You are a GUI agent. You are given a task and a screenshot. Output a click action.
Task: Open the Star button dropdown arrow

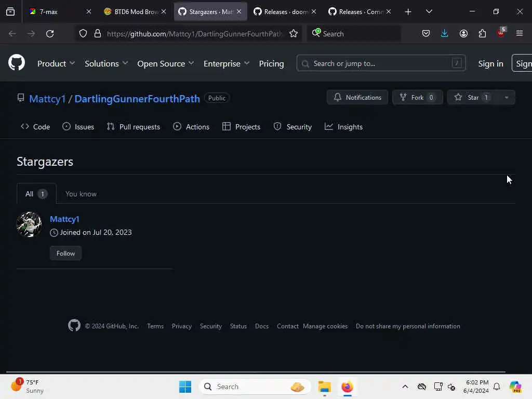[x=506, y=97]
